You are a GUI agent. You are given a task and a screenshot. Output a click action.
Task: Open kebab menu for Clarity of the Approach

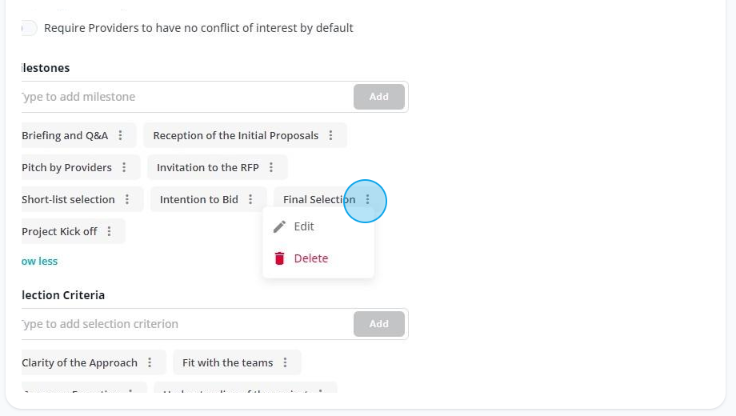coord(150,362)
